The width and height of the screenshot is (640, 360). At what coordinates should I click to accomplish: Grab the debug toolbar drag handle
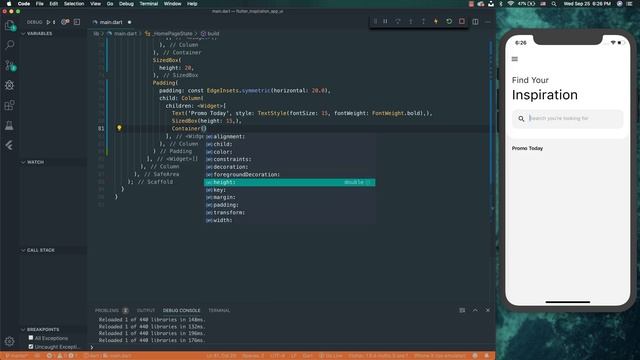[375, 21]
